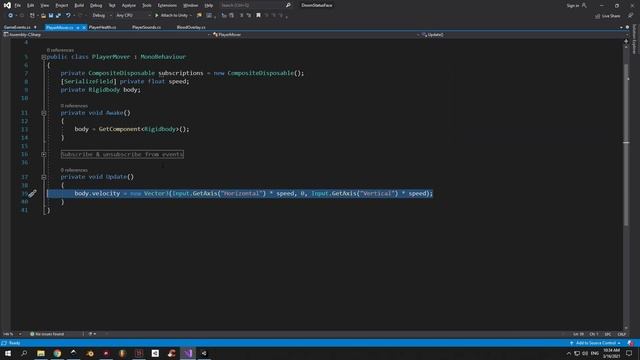Click the '0 references' link above Awake()
The height and width of the screenshot is (360, 640).
click(x=74, y=106)
